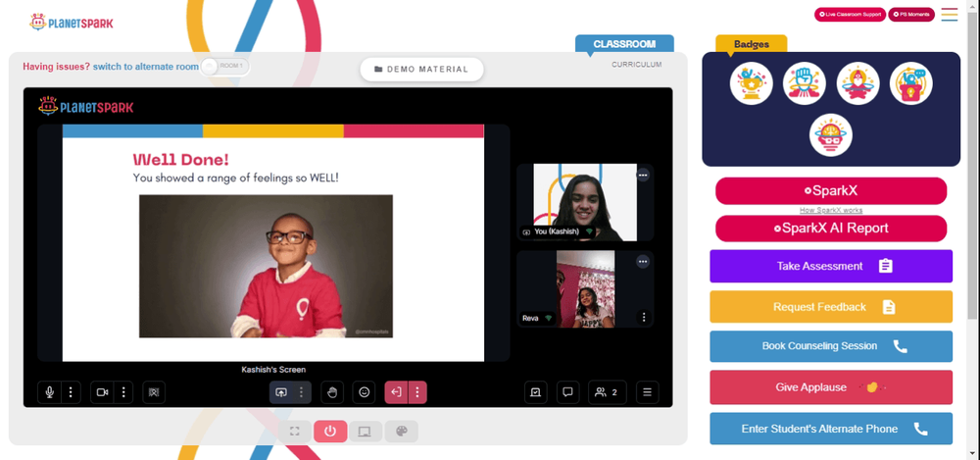
Task: Click Give Applause button
Action: click(x=831, y=387)
